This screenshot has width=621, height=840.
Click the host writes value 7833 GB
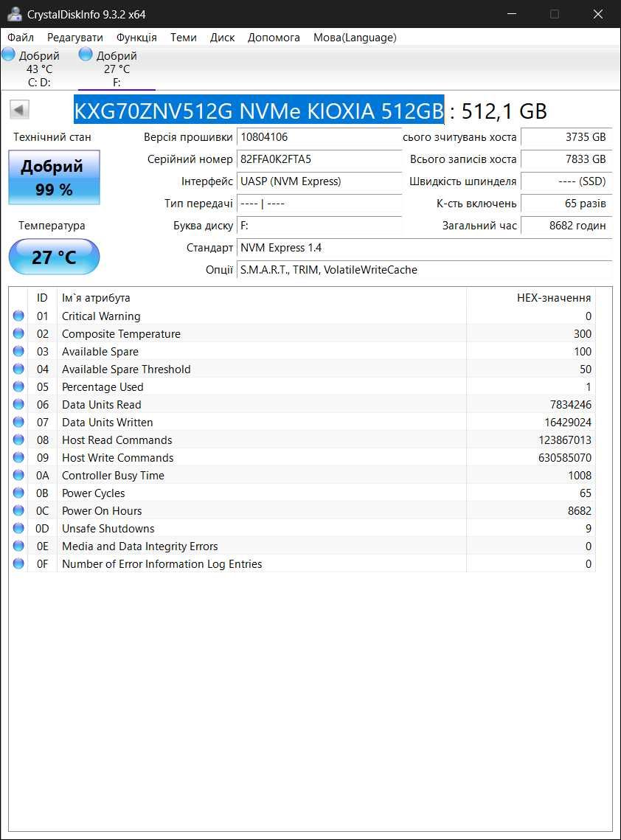(566, 159)
